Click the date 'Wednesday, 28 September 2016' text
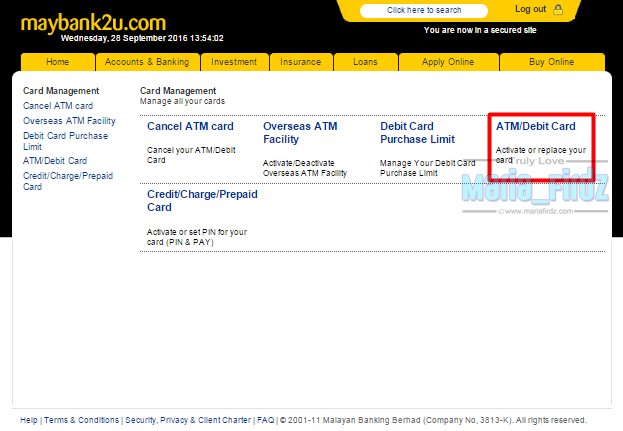623x431 pixels. pyautogui.click(x=124, y=38)
